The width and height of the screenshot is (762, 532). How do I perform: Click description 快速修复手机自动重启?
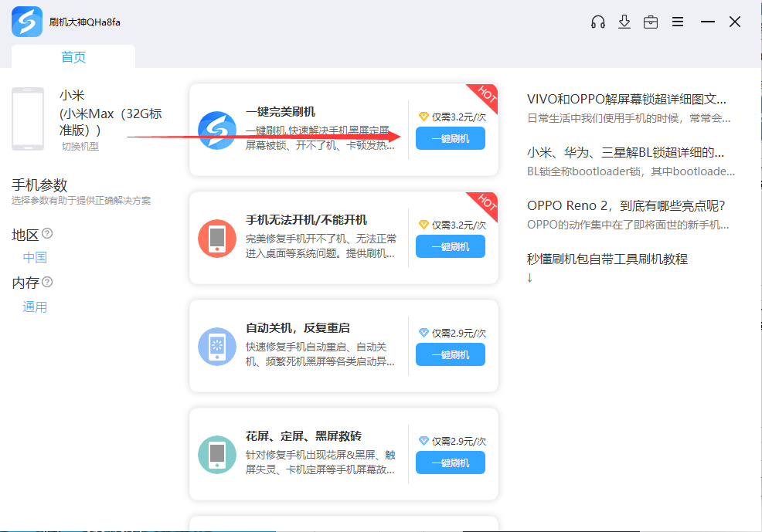click(320, 354)
